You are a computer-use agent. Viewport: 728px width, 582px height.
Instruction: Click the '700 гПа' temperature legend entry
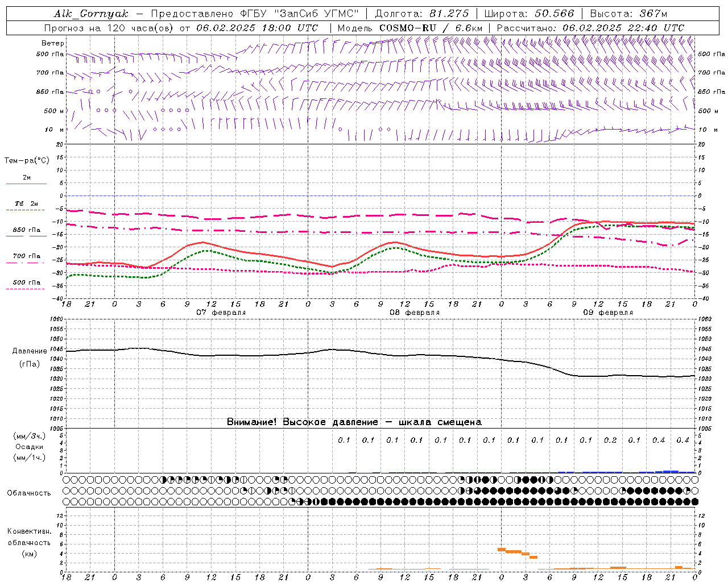click(26, 256)
